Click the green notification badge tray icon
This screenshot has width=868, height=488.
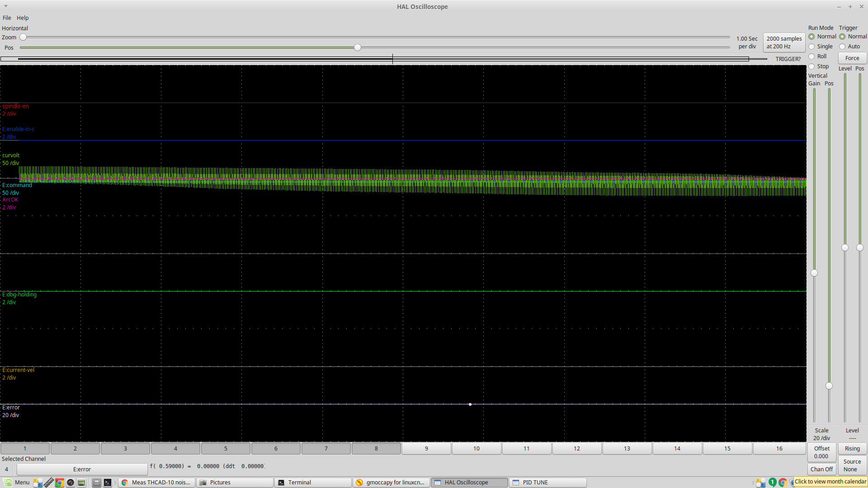click(x=772, y=482)
